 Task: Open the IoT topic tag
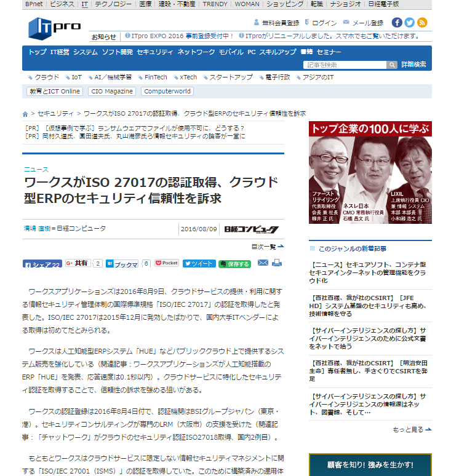coord(76,77)
